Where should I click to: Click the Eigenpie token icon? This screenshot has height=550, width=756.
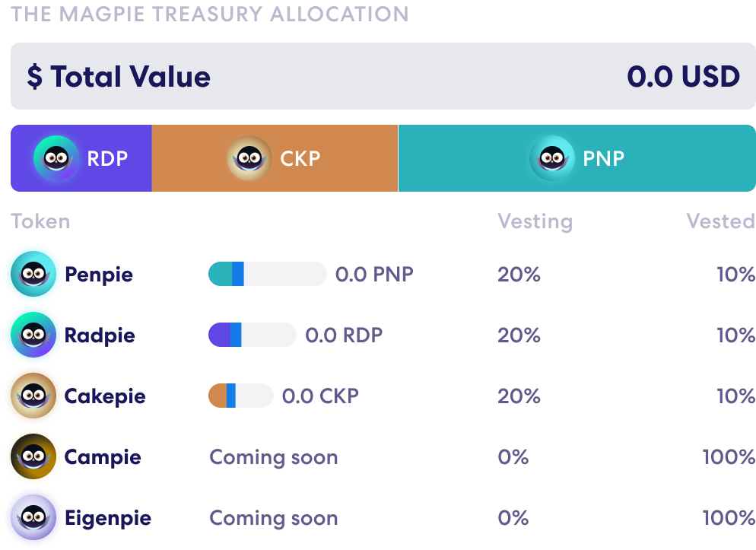[x=33, y=517]
